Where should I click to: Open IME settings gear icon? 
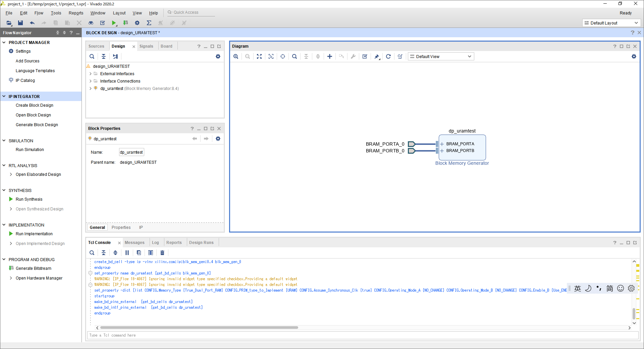[x=631, y=289]
